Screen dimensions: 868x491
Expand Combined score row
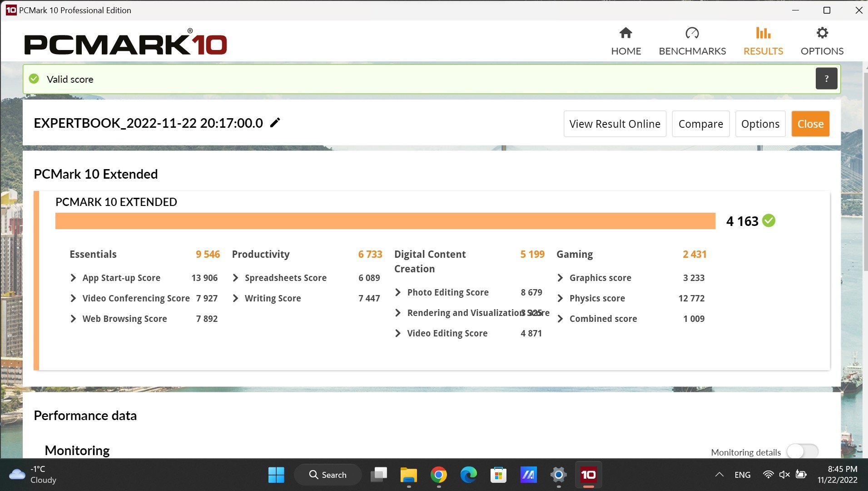coord(560,319)
